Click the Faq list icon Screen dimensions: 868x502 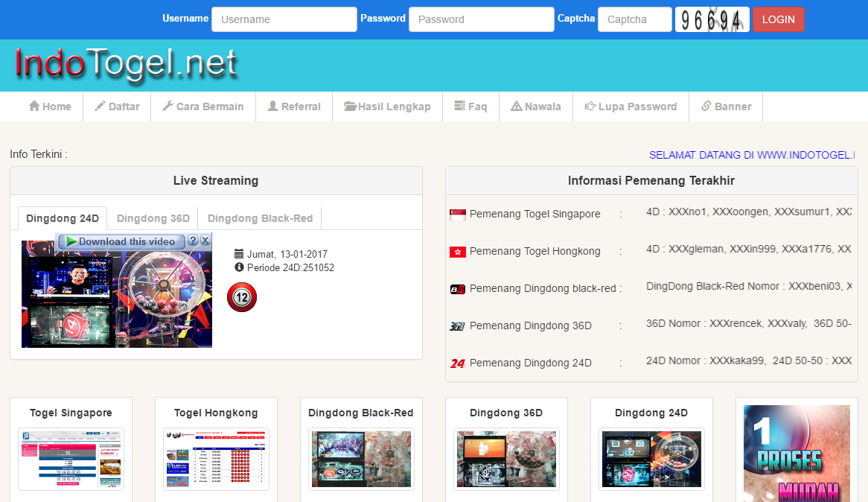[x=459, y=106]
